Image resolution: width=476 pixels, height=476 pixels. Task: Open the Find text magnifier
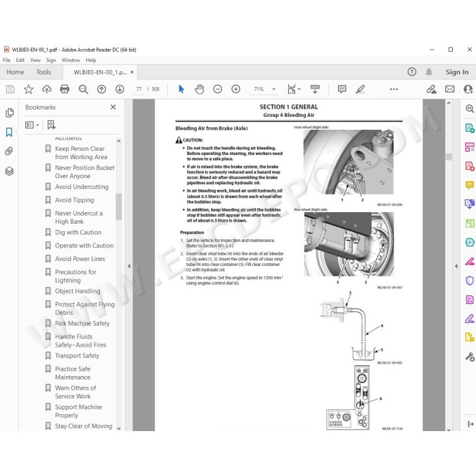pyautogui.click(x=83, y=89)
